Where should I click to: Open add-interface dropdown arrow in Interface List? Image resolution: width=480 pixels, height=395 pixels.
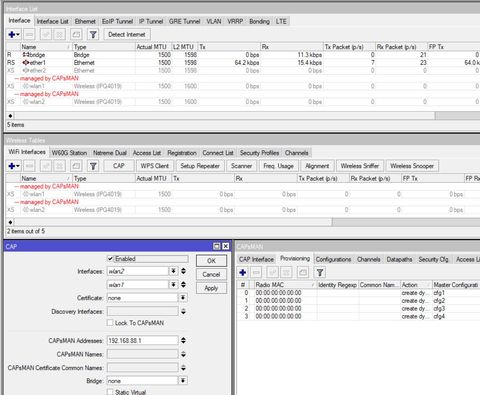point(18,34)
